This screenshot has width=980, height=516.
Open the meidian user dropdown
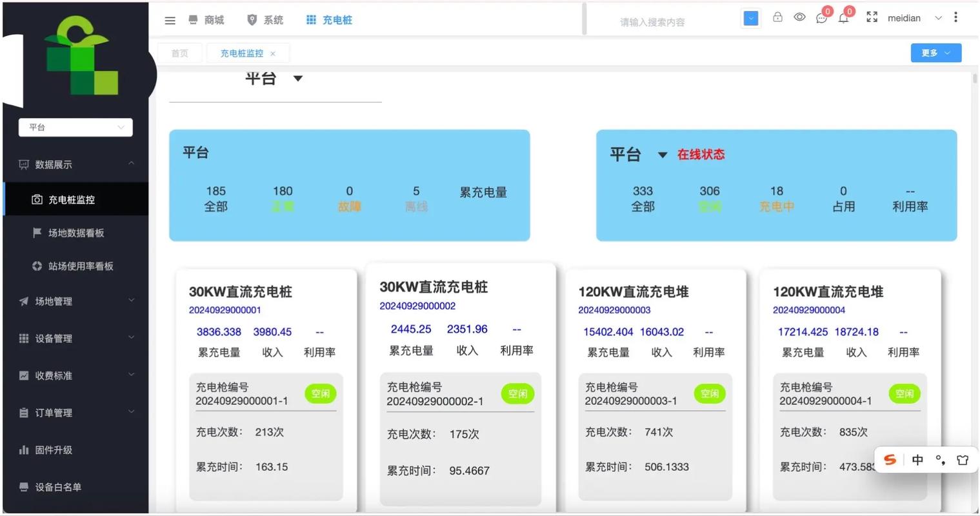pyautogui.click(x=914, y=18)
